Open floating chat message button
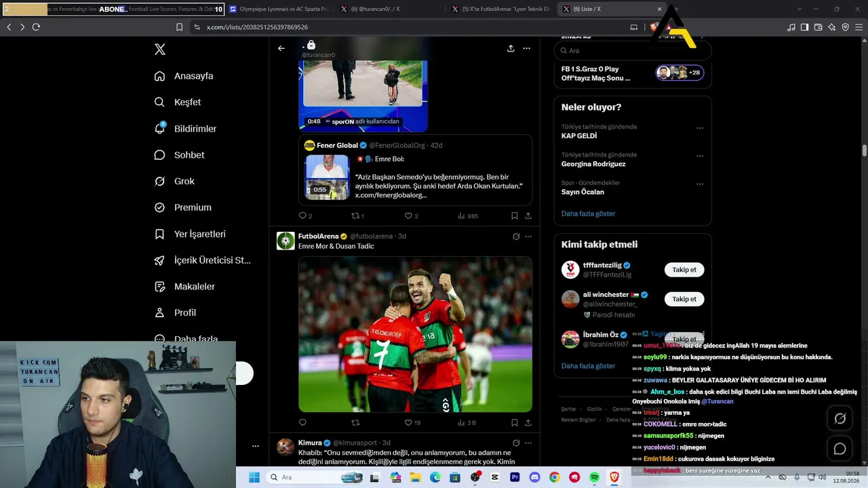 (840, 449)
